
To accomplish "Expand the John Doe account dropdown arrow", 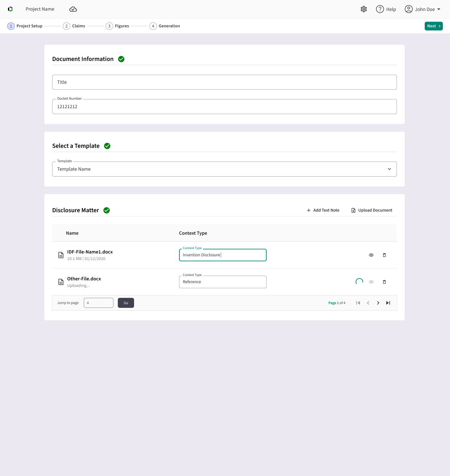I will pyautogui.click(x=439, y=9).
